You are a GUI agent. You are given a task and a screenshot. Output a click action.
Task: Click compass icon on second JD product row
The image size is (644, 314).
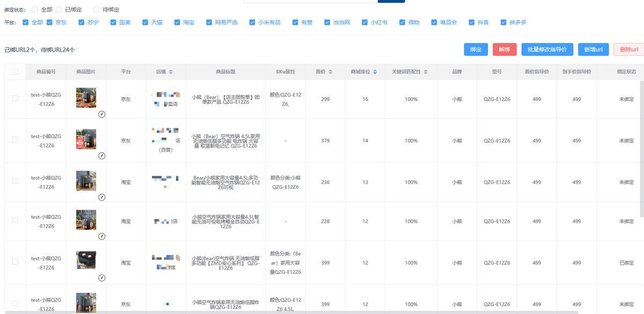[101, 156]
